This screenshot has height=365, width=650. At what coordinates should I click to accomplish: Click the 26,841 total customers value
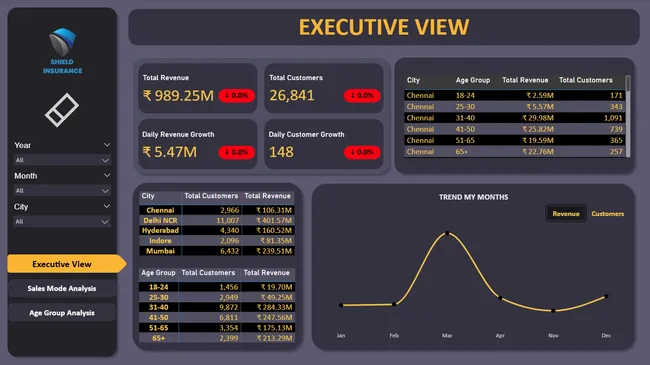tap(292, 96)
